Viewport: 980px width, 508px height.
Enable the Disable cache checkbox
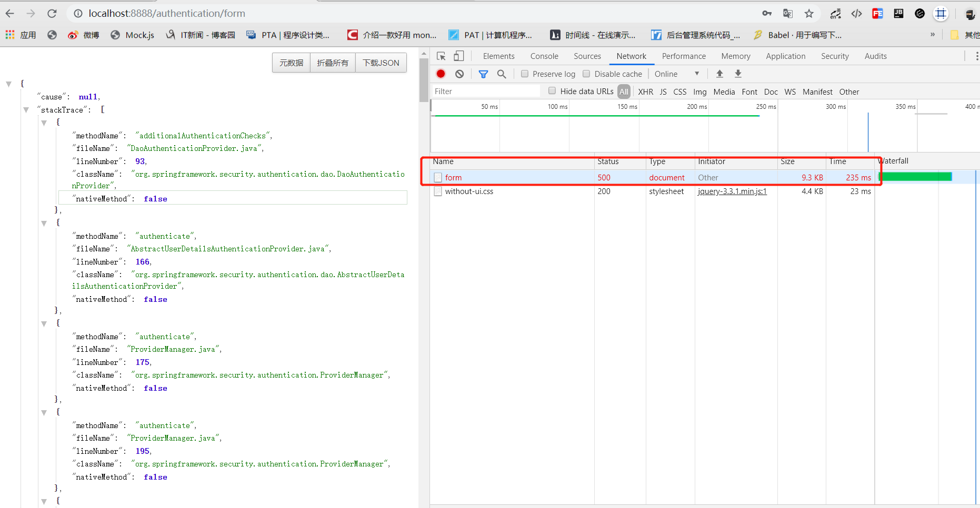(586, 74)
